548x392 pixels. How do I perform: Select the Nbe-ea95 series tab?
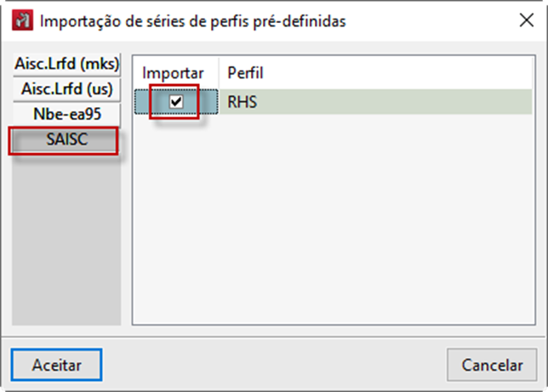67,114
